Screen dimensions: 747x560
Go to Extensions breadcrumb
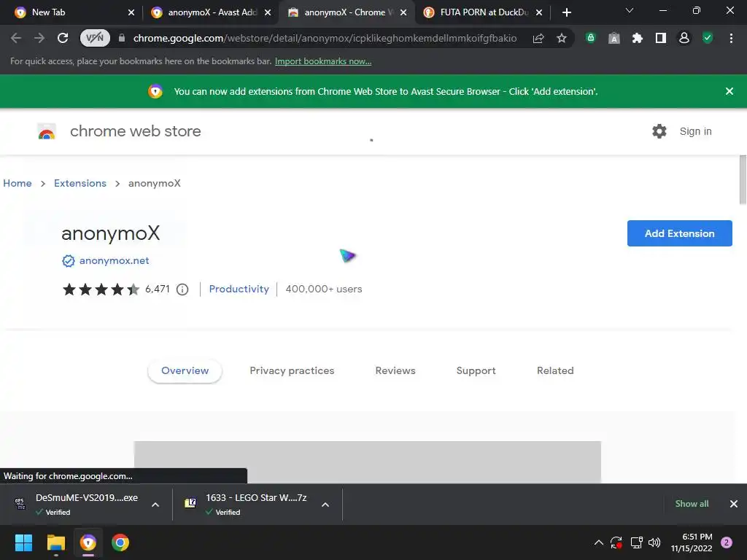click(x=80, y=183)
